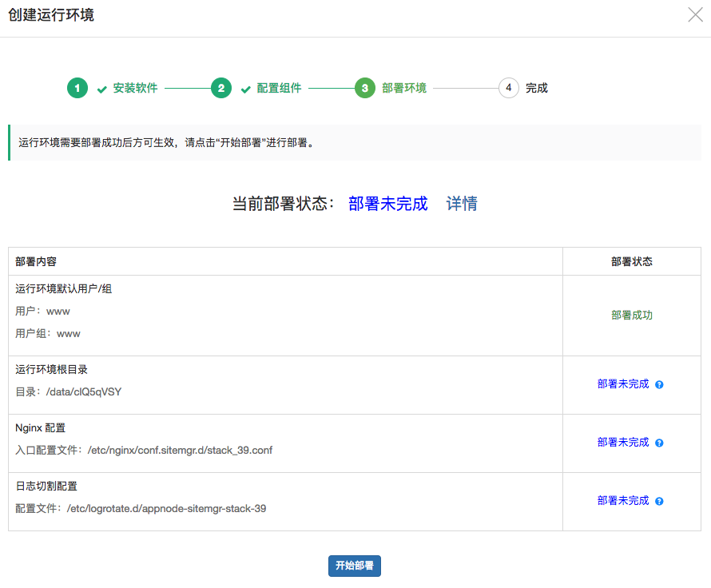The width and height of the screenshot is (711, 588).
Task: Click the help icon beside 运行环境根目录 status
Action: [x=658, y=384]
